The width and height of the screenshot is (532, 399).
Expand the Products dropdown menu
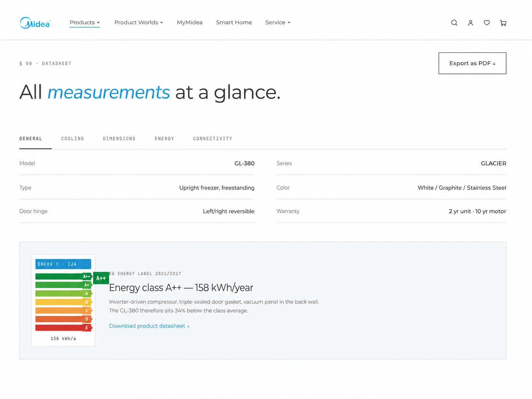pos(85,22)
